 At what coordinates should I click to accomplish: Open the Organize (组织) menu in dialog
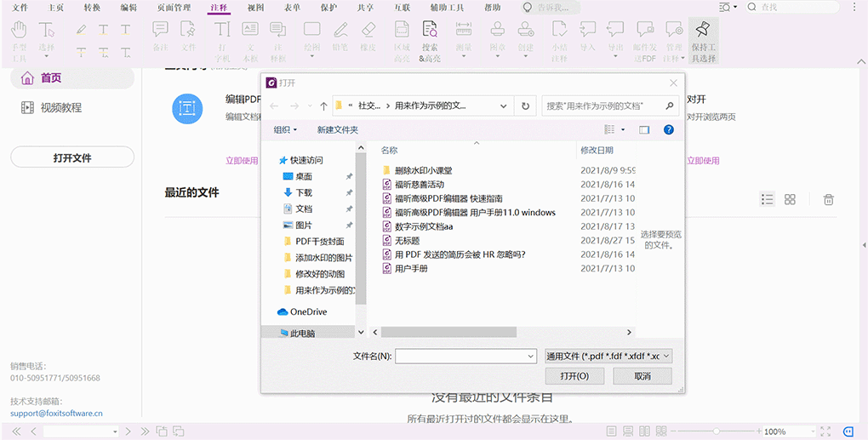[285, 129]
